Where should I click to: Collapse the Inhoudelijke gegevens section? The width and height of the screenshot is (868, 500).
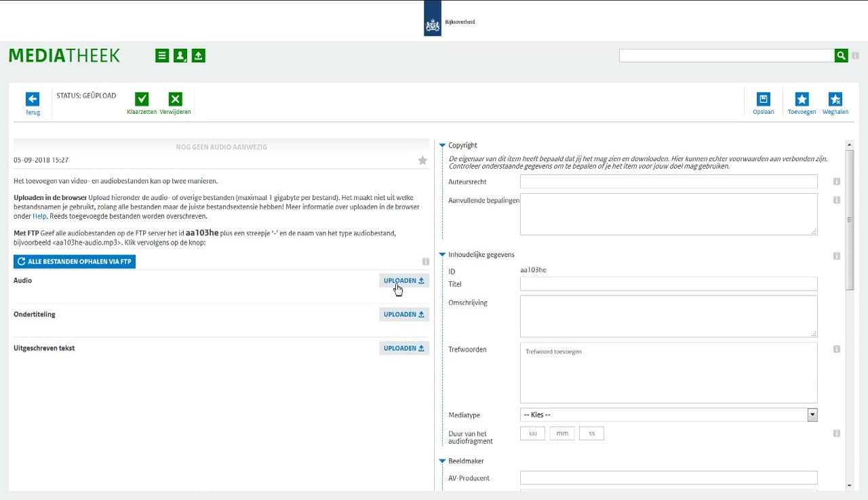[442, 255]
